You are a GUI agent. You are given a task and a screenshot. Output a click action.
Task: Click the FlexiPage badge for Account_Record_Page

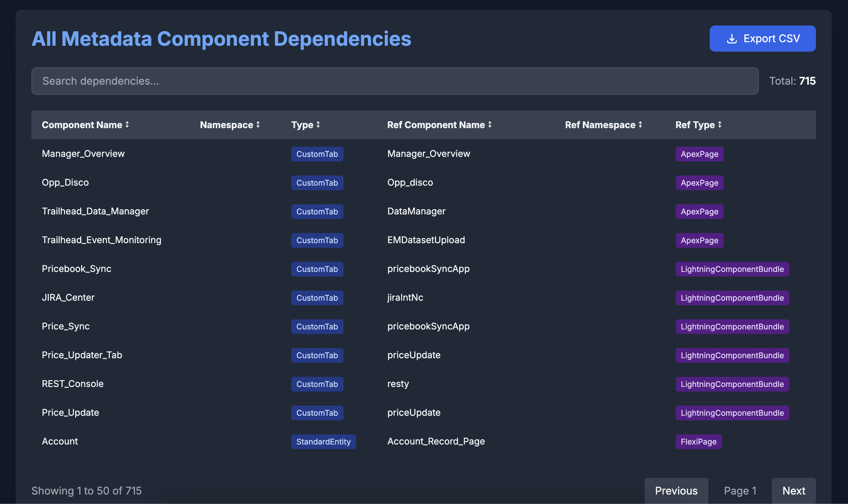[698, 442]
